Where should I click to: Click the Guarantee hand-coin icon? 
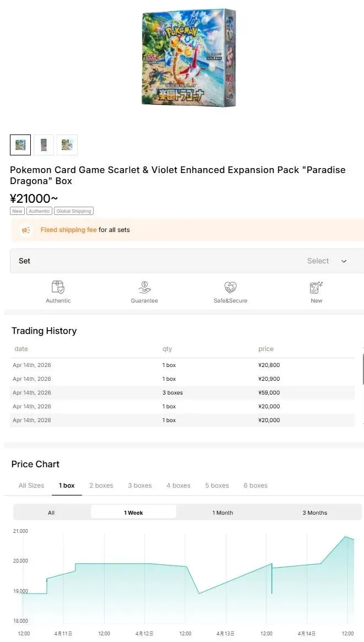(x=144, y=287)
